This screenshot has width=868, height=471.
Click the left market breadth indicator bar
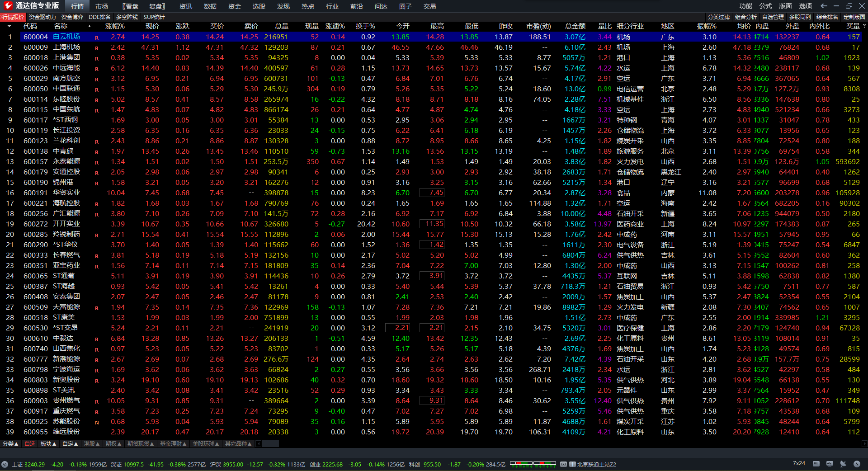pos(521,463)
